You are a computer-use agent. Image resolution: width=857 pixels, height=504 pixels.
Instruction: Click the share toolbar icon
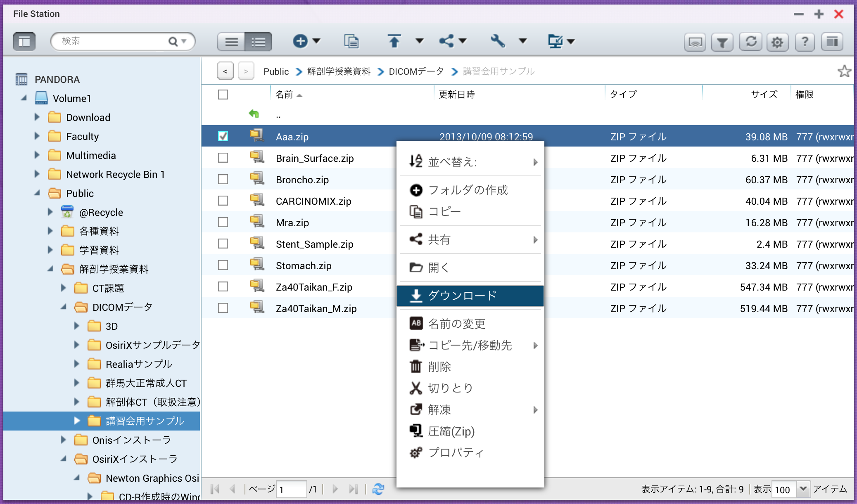click(x=446, y=41)
